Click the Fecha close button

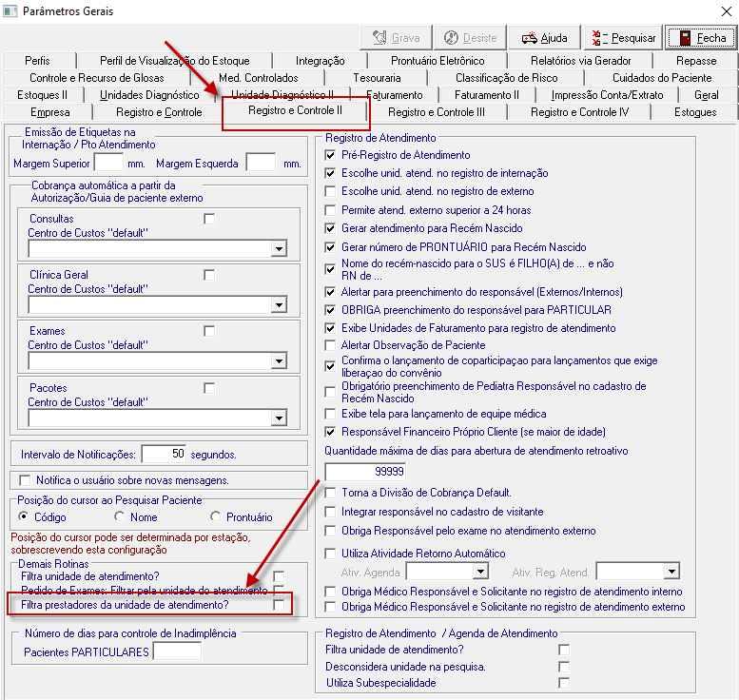pos(701,38)
